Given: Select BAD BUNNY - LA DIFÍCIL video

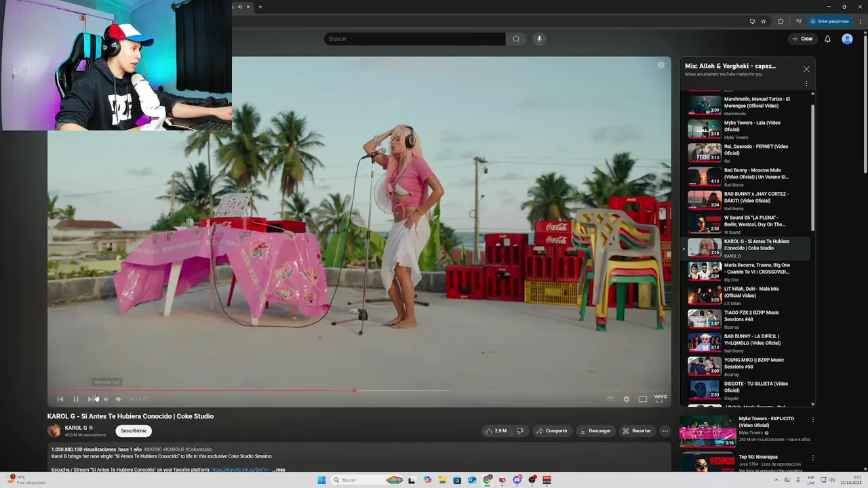Looking at the screenshot, I should click(x=745, y=342).
